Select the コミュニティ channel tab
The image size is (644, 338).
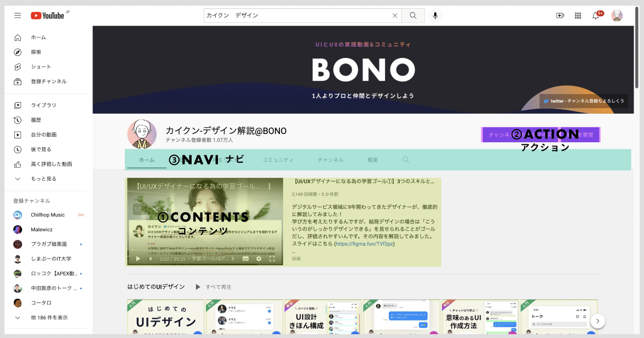[278, 160]
